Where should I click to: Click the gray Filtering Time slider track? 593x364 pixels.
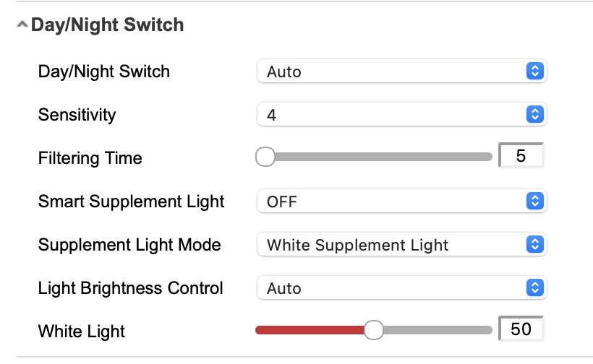[x=383, y=157]
